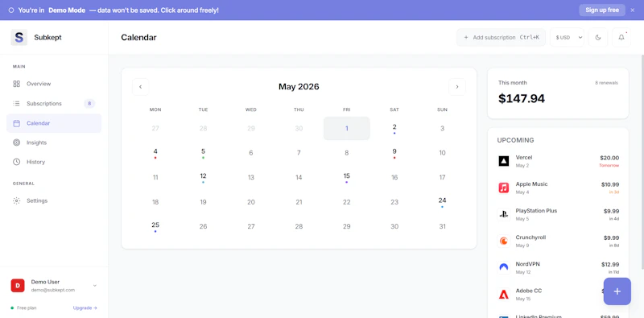Click the Settings gear icon
This screenshot has width=644, height=318.
16,201
